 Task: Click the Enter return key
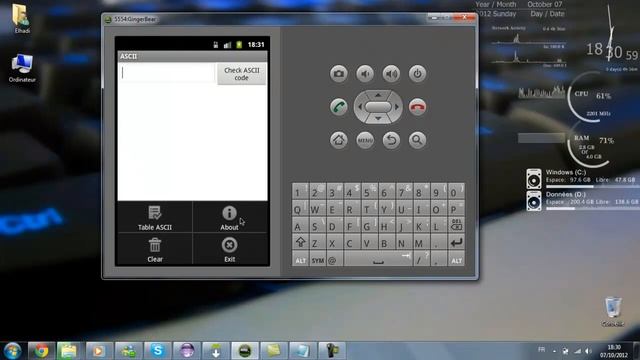point(456,243)
